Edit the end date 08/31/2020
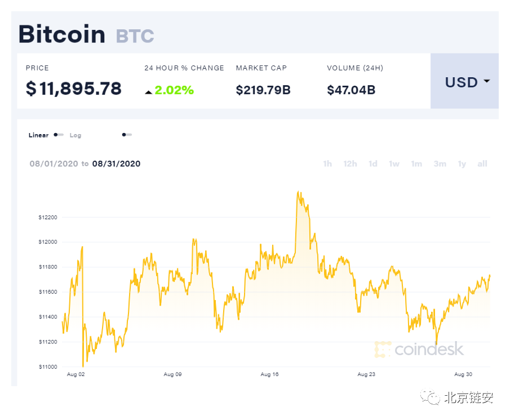This screenshot has height=420, width=510. pyautogui.click(x=116, y=163)
